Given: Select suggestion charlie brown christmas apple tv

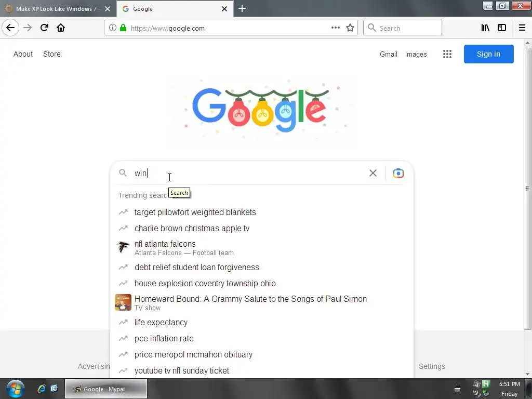Looking at the screenshot, I should click(x=262, y=229).
